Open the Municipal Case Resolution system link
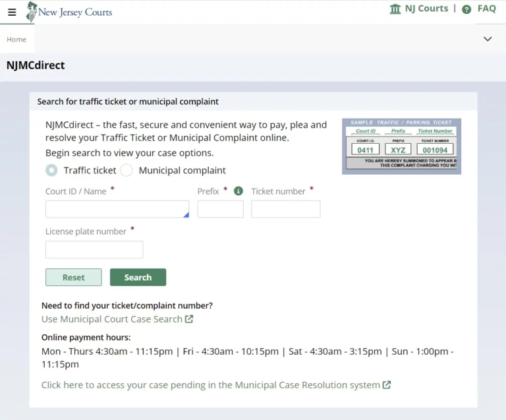 point(211,385)
